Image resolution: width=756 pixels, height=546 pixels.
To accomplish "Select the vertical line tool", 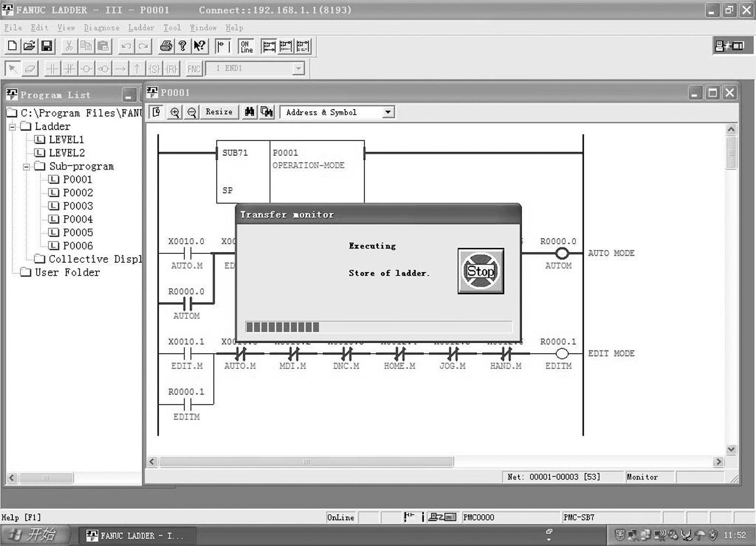I will point(137,69).
